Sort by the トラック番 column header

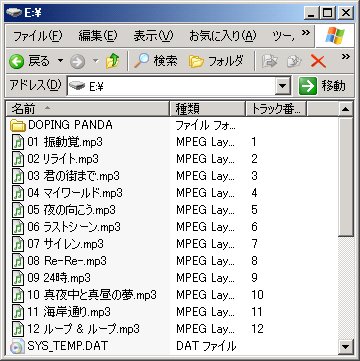point(276,109)
